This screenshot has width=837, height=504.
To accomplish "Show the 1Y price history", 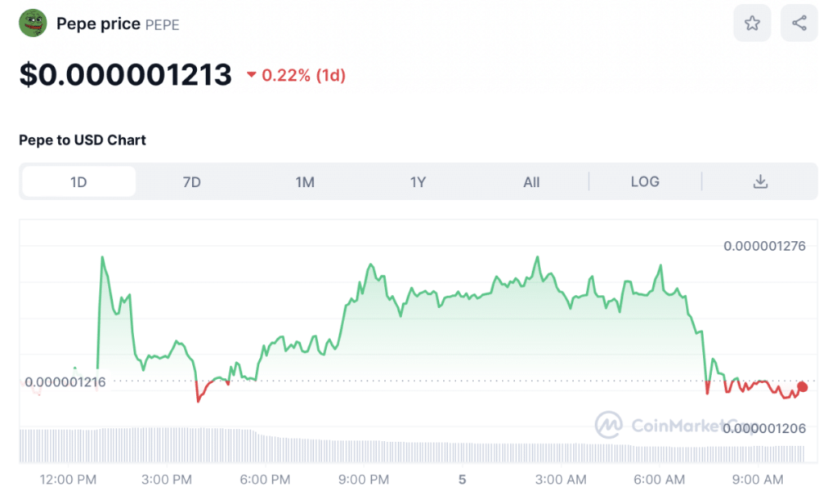I will 418,181.
